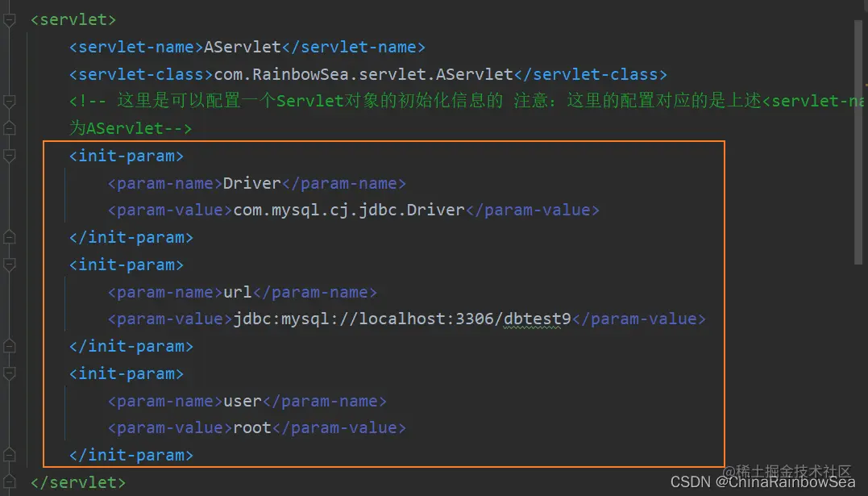Click the fold end marker after the dbtest9 value line
The image size is (868, 496).
tap(10, 346)
